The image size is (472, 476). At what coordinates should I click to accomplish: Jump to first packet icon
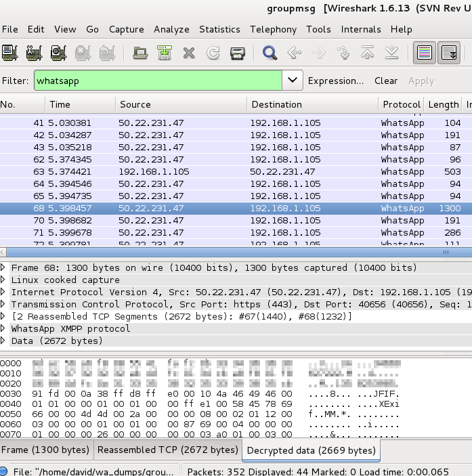coord(367,52)
